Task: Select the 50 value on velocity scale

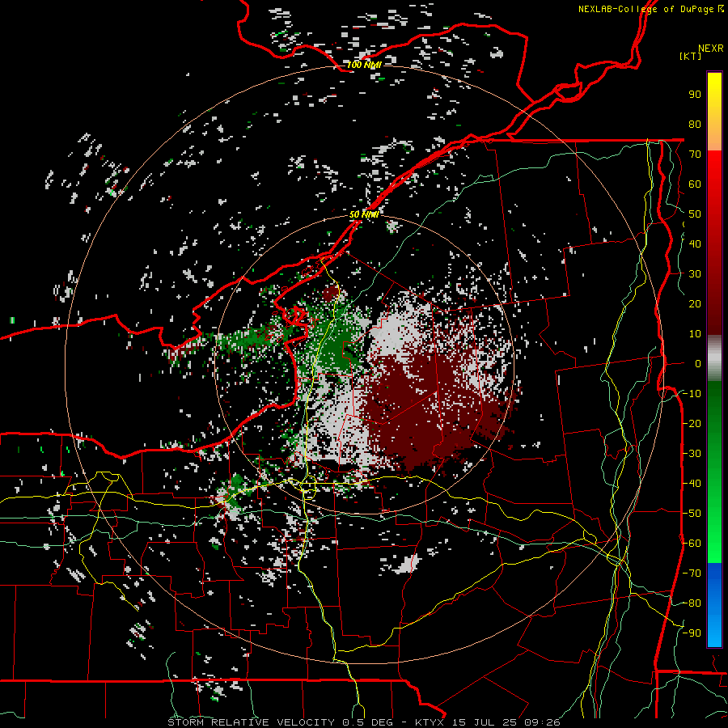Action: (695, 214)
